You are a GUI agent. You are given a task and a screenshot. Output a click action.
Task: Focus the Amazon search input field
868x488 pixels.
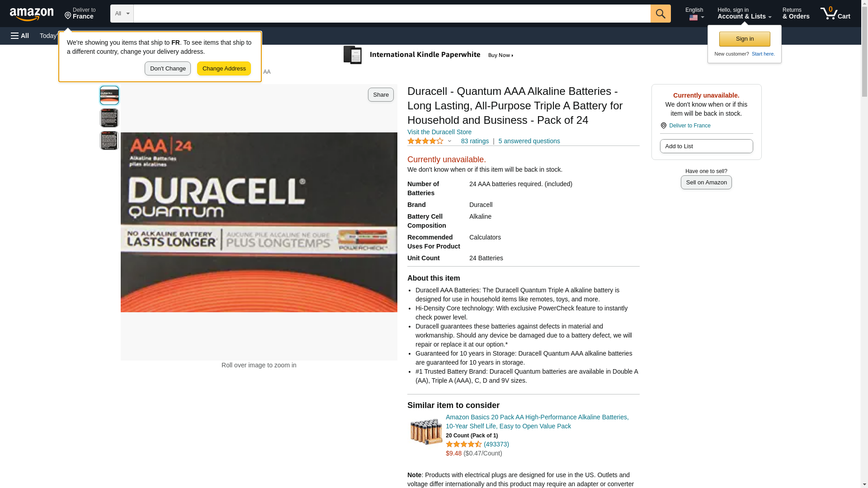coord(392,14)
